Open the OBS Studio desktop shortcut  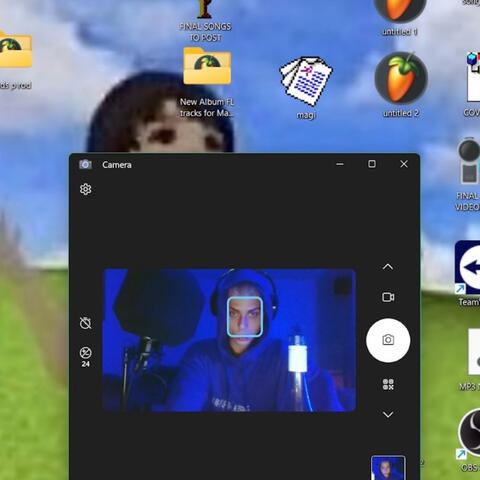point(469,440)
